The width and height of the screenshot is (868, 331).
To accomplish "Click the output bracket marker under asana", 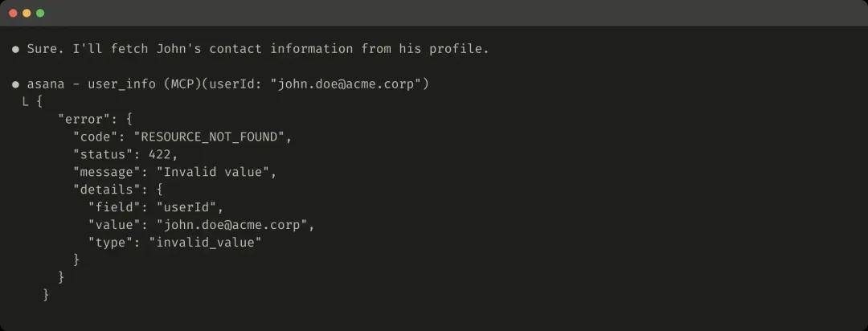I will pyautogui.click(x=25, y=102).
